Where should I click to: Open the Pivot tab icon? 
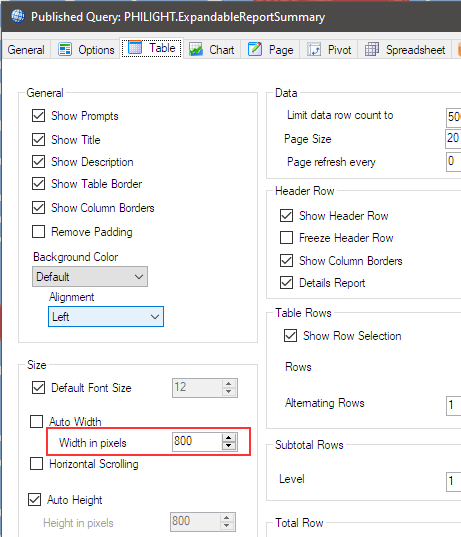pos(314,49)
